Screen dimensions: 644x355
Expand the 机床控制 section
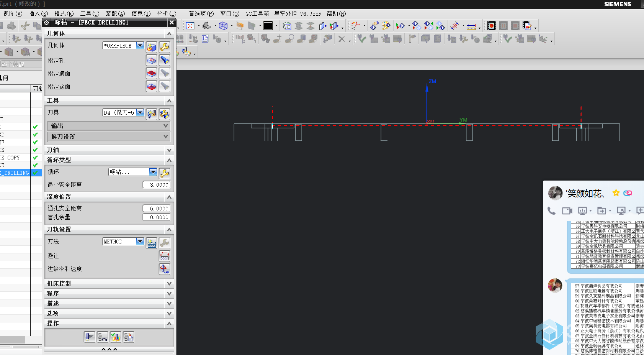click(x=169, y=283)
